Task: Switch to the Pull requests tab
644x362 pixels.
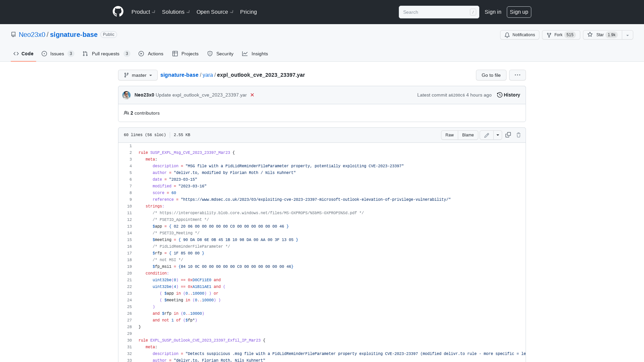Action: [106, 54]
